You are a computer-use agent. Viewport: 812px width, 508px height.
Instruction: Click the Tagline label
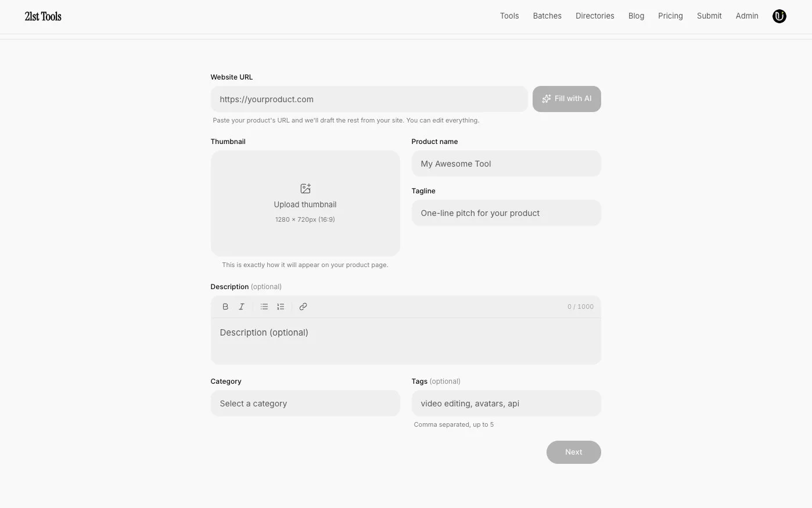pos(423,191)
